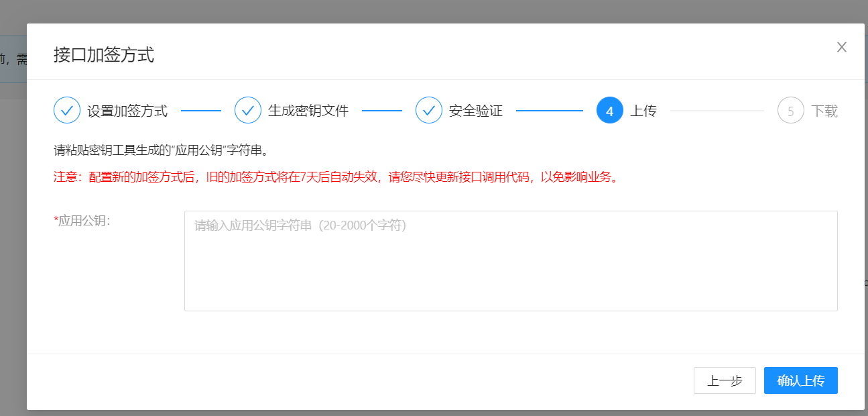Click the grey step 5 circle
The height and width of the screenshot is (416, 868).
pos(791,111)
